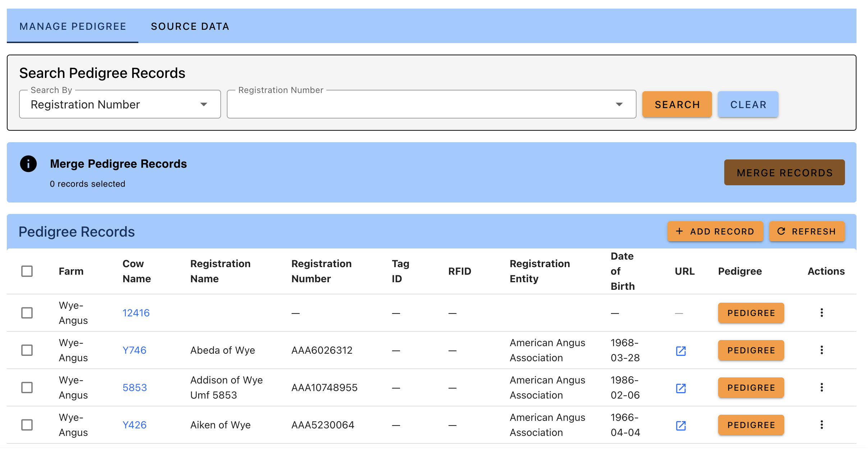Click the Merge Records button
The height and width of the screenshot is (451, 868).
tap(784, 173)
